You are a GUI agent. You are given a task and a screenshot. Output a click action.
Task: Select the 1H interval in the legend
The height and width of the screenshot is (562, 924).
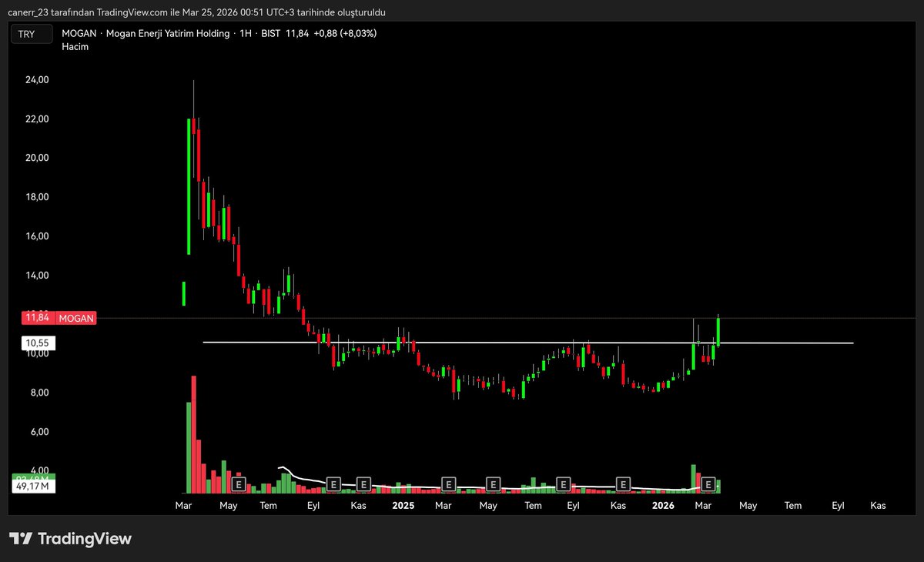tap(246, 34)
